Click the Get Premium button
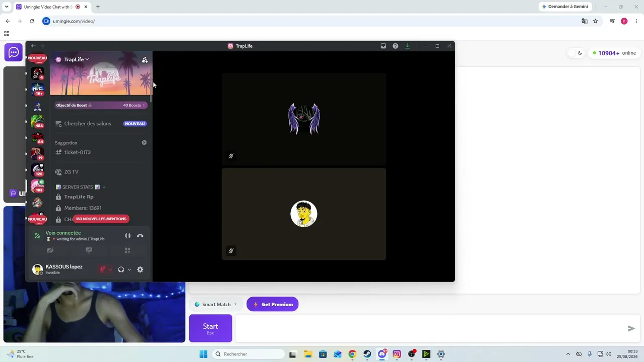 (273, 304)
